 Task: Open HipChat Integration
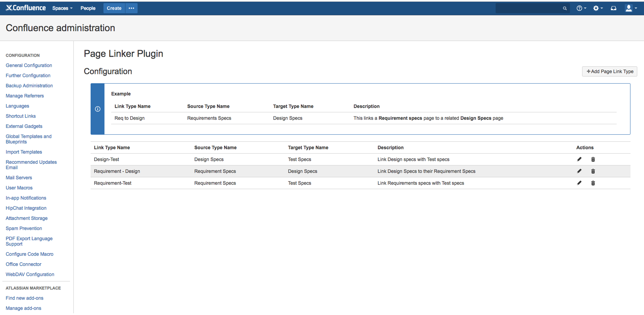26,208
